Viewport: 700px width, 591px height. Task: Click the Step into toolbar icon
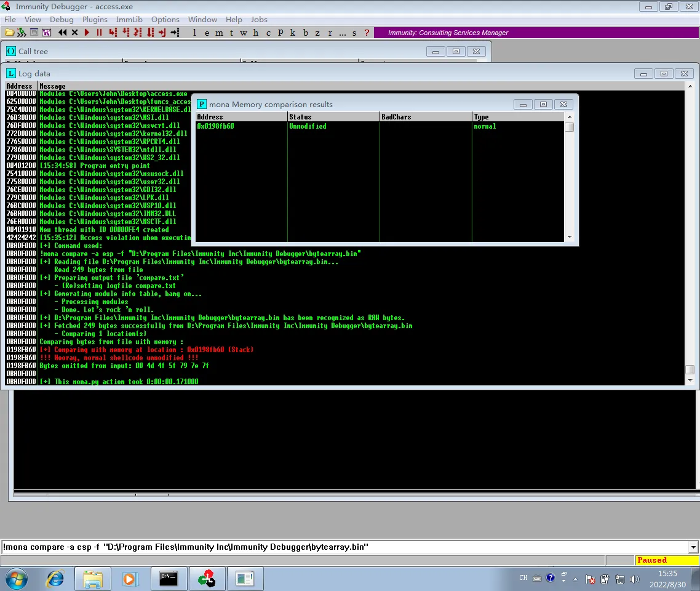(x=113, y=33)
